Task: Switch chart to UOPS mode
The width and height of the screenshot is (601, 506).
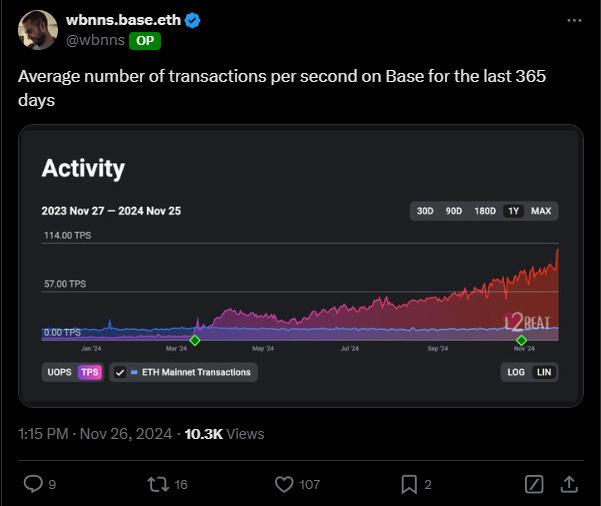Action: pos(58,372)
